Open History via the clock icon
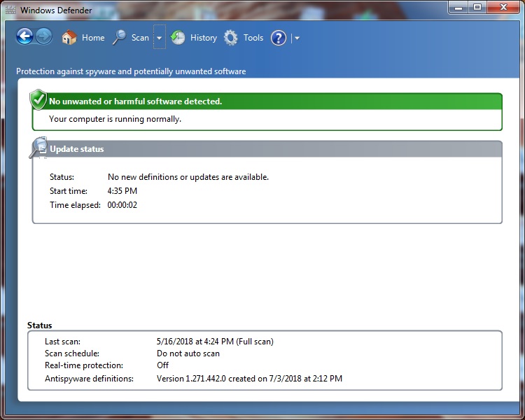 tap(178, 38)
